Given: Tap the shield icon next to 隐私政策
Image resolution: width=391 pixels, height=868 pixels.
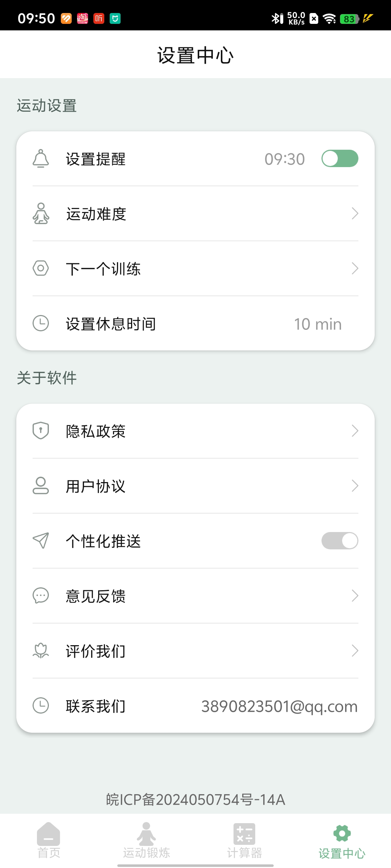Looking at the screenshot, I should click(41, 430).
